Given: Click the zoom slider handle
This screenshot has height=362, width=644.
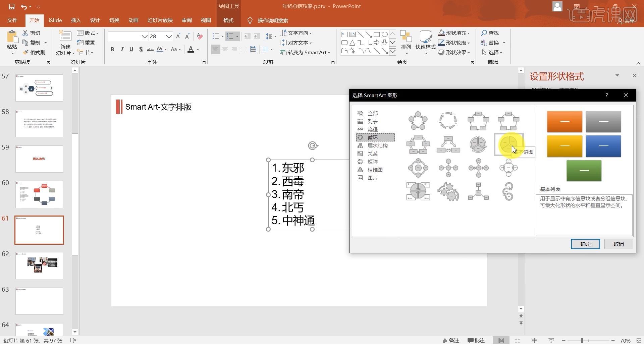Looking at the screenshot, I should click(582, 340).
